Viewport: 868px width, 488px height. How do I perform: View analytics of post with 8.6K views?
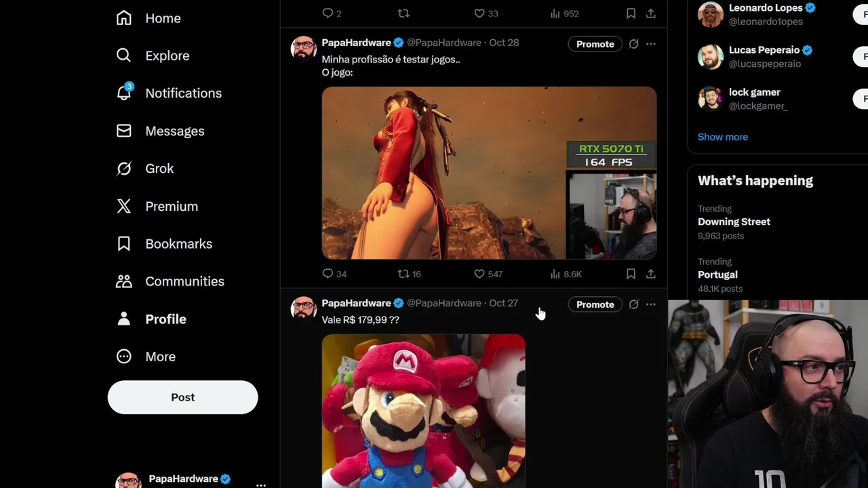pyautogui.click(x=566, y=274)
